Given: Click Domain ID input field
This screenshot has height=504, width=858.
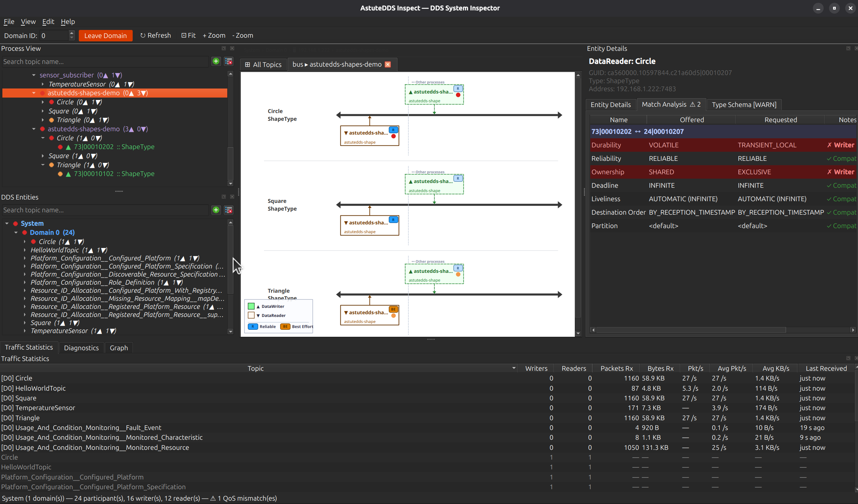Looking at the screenshot, I should tap(54, 35).
